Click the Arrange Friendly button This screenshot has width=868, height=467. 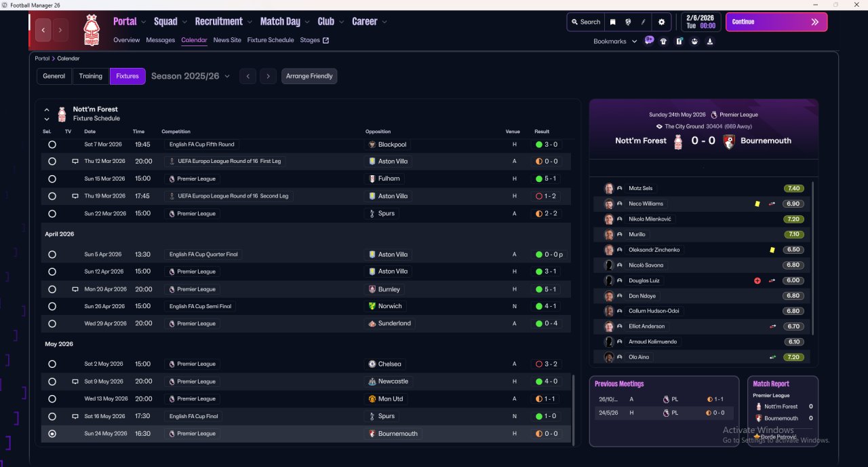[309, 76]
